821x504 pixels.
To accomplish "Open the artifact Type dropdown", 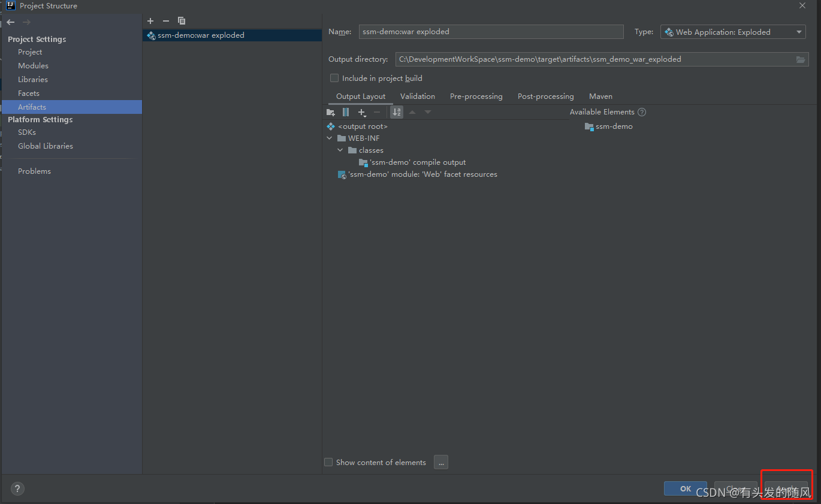I will 733,32.
